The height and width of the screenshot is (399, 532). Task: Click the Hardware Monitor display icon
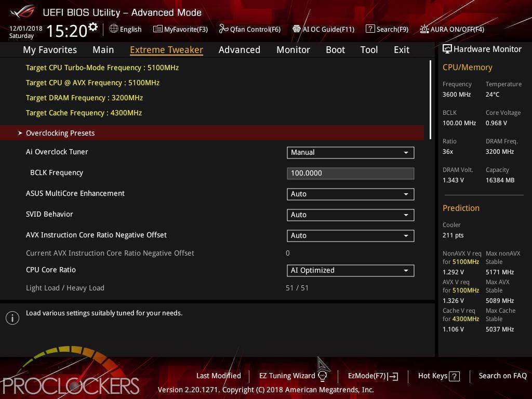pos(447,49)
